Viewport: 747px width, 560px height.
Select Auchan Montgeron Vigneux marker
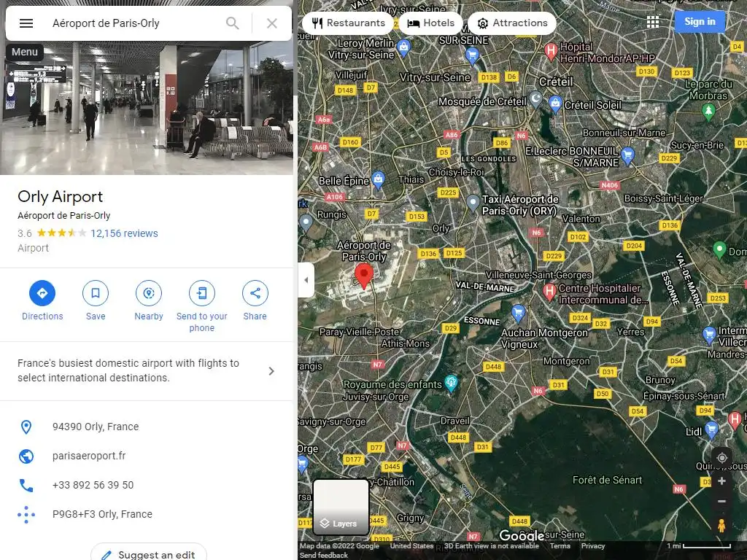coord(519,314)
